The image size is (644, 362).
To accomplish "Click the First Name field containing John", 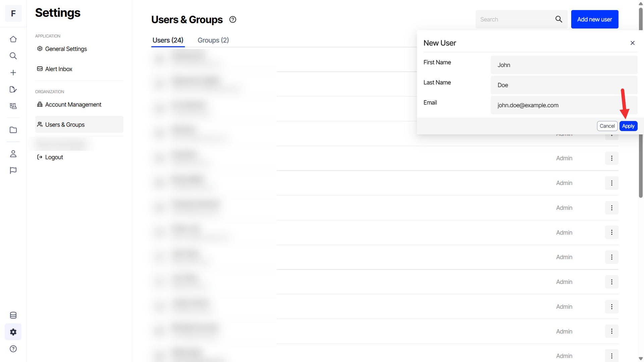I will (x=564, y=65).
